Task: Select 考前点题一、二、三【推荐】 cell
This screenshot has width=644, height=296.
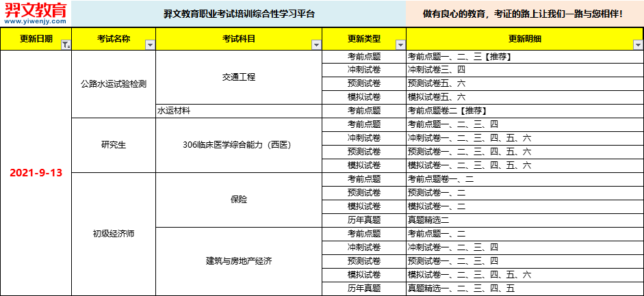Action: coord(524,57)
